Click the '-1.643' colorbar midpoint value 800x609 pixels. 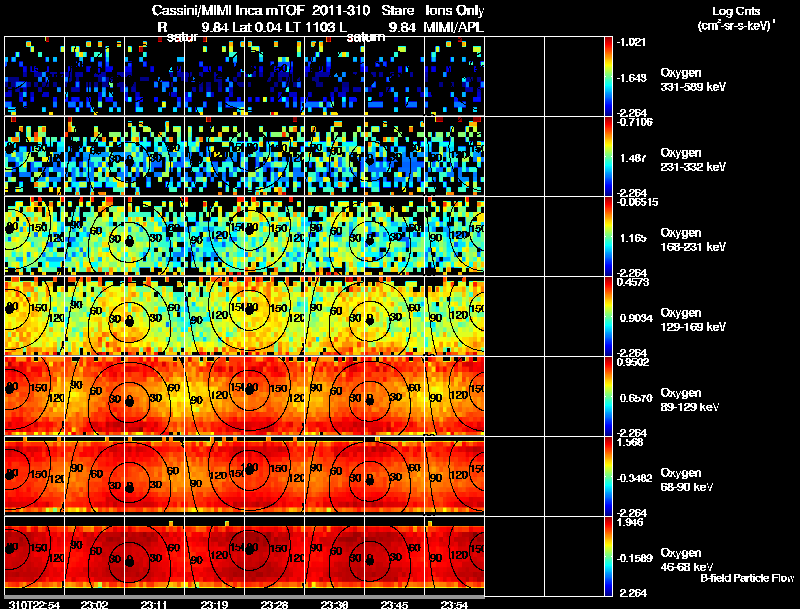tap(632, 78)
